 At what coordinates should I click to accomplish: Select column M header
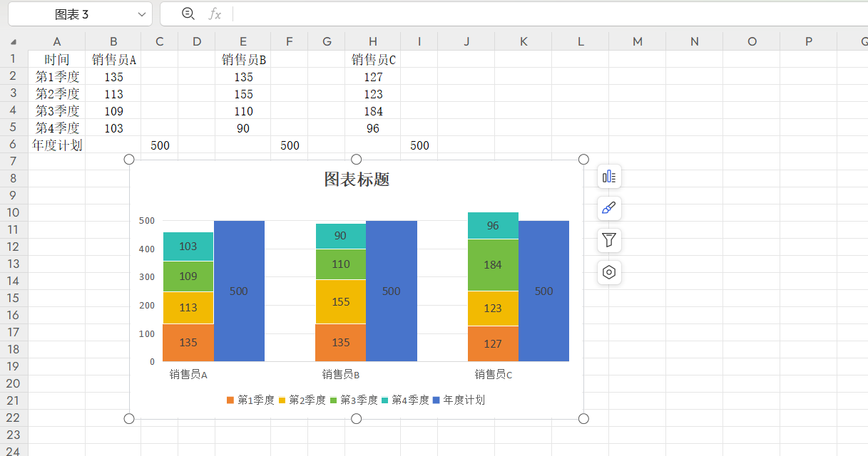(637, 41)
